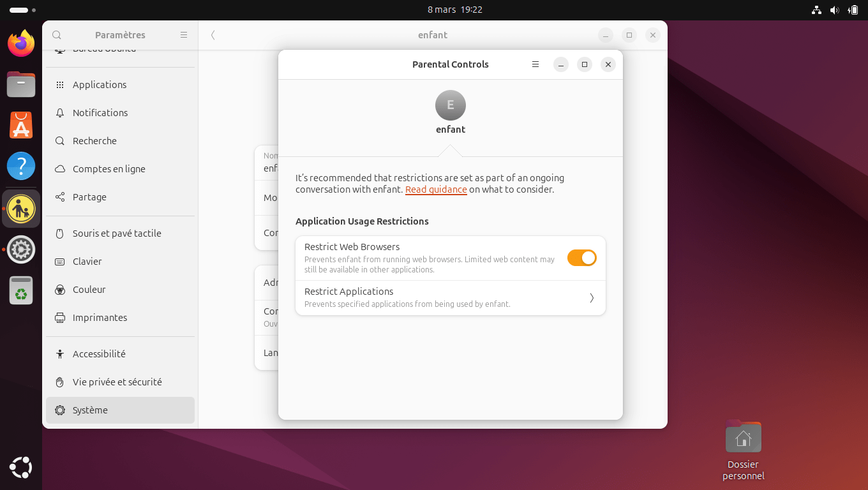
Task: Click the Partage share icon in sidebar
Action: 60,197
